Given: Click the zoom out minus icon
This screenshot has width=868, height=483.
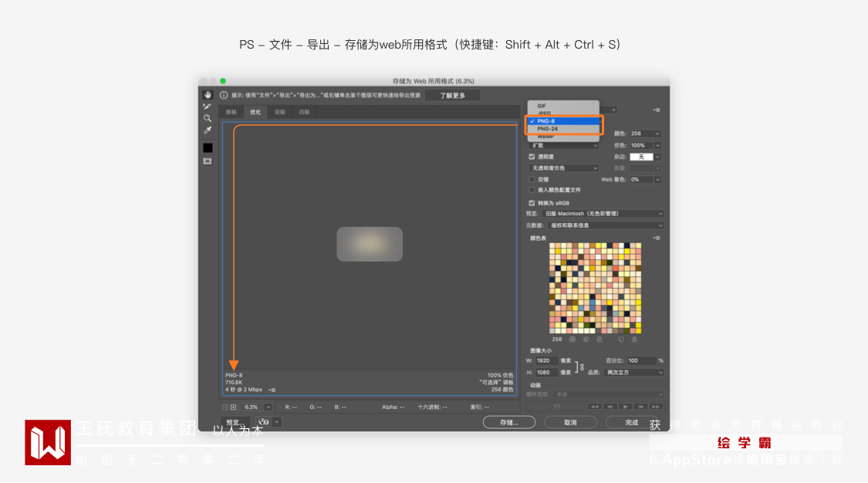Looking at the screenshot, I should click(x=225, y=407).
